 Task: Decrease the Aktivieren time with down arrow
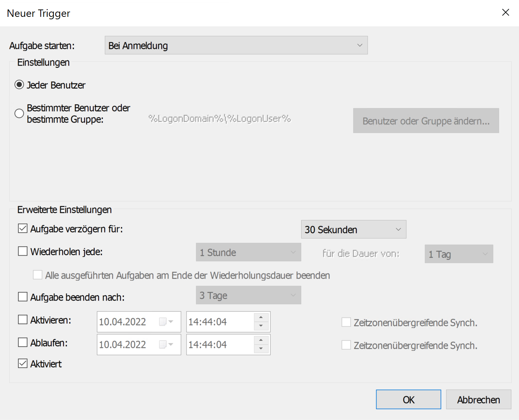pyautogui.click(x=261, y=326)
